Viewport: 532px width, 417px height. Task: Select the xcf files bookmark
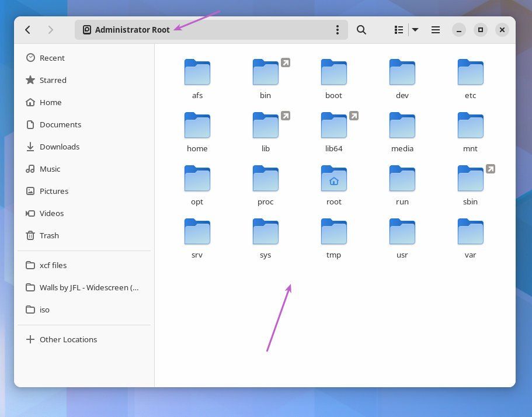tap(53, 265)
